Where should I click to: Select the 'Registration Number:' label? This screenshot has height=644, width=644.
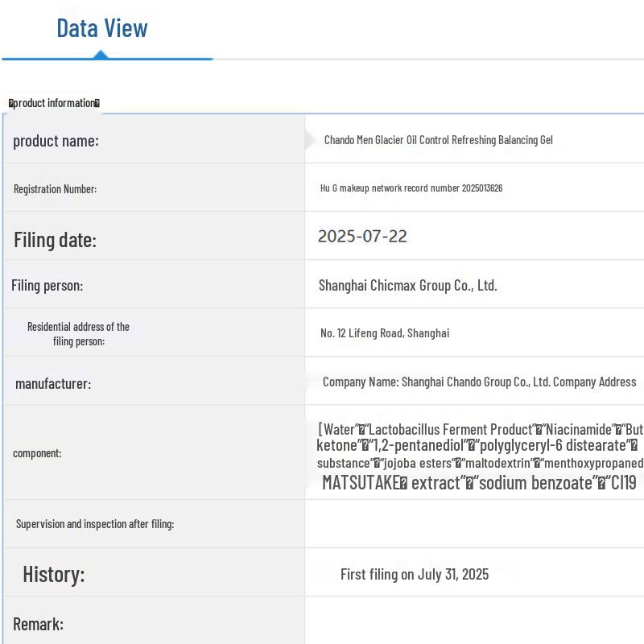[55, 189]
